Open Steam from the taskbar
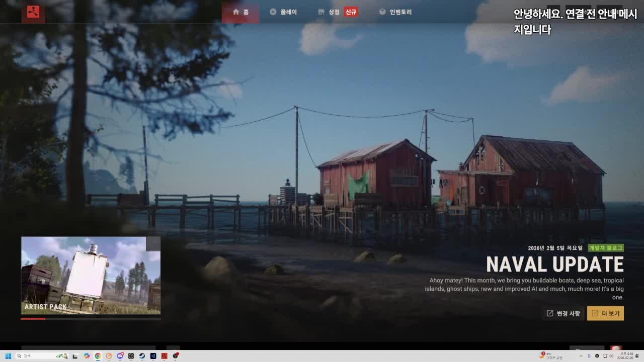Screen dimensions: 644x362 (142, 356)
